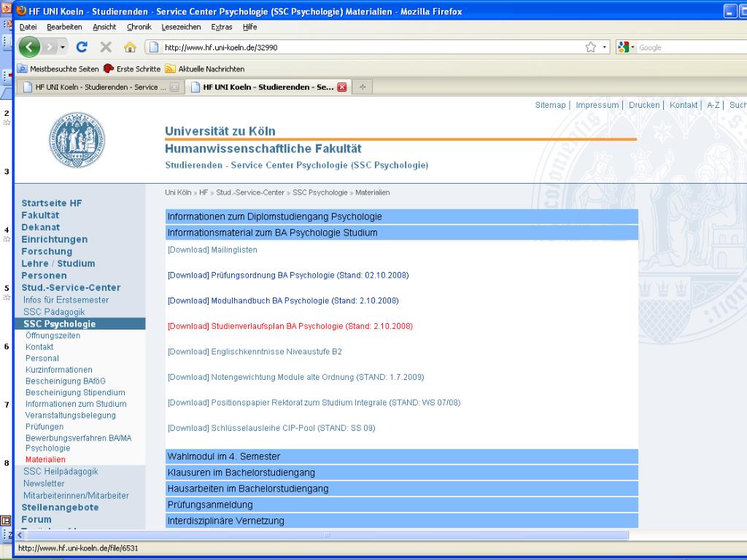This screenshot has height=560, width=747.
Task: Click the horizontal scrollbar thumb
Action: point(327,534)
